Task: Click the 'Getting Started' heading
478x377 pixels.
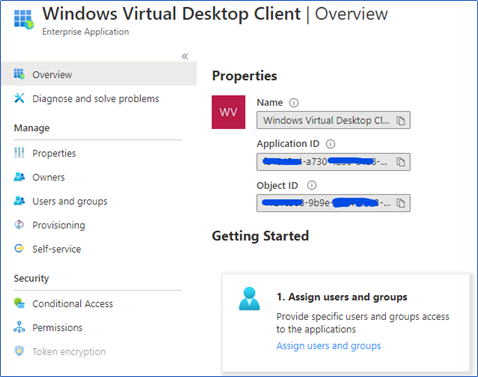Action: click(x=260, y=236)
